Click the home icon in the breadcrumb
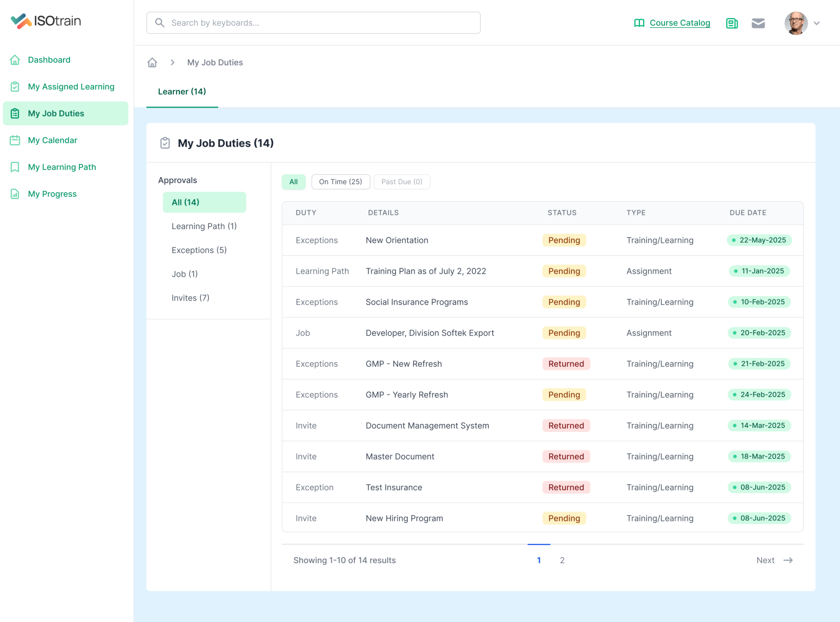Screen dimensions: 840x622 (152, 62)
